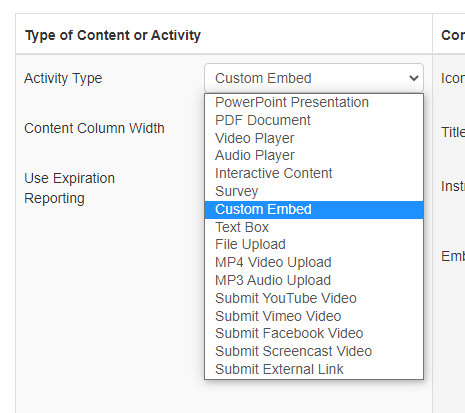Pick Submit Facebook Video option
465x413 pixels.
click(314, 333)
